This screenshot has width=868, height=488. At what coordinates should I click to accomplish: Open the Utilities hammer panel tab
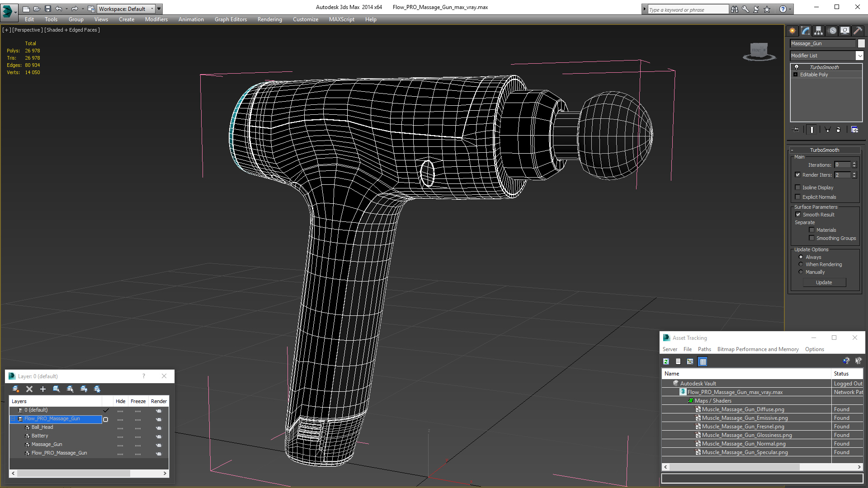tap(858, 31)
